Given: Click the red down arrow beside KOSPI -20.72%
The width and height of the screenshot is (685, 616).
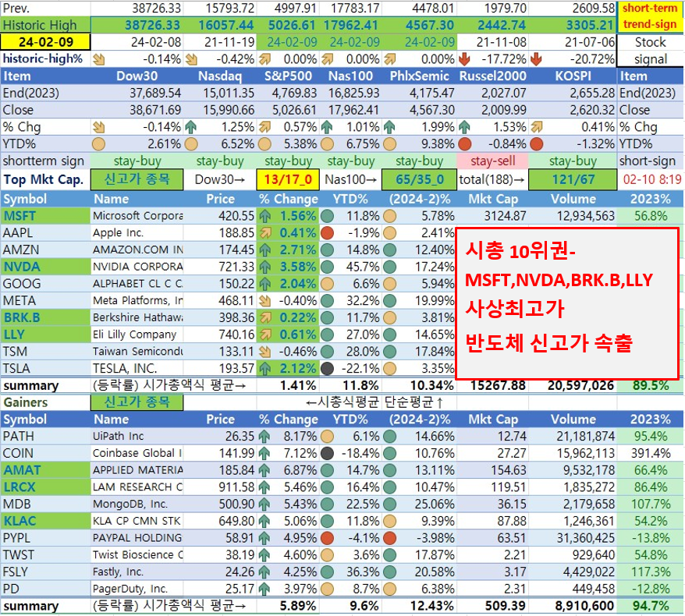Looking at the screenshot, I should click(x=536, y=59).
